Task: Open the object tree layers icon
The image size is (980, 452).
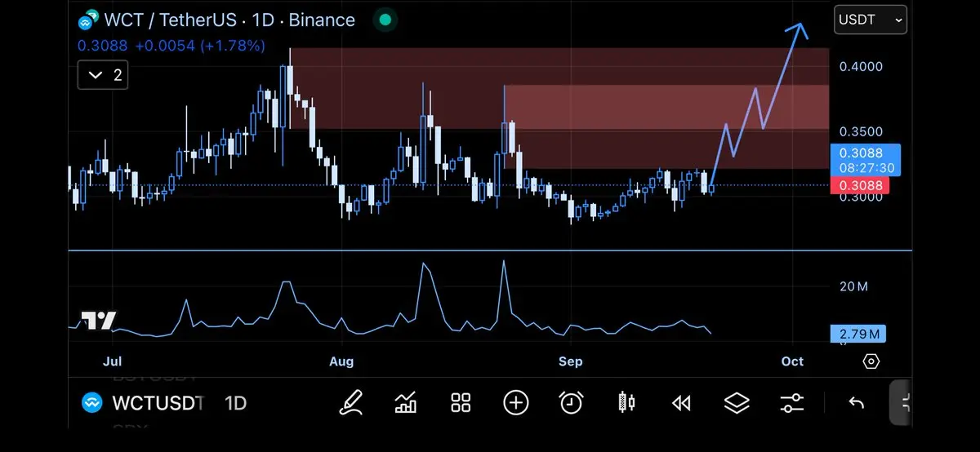Action: click(737, 402)
